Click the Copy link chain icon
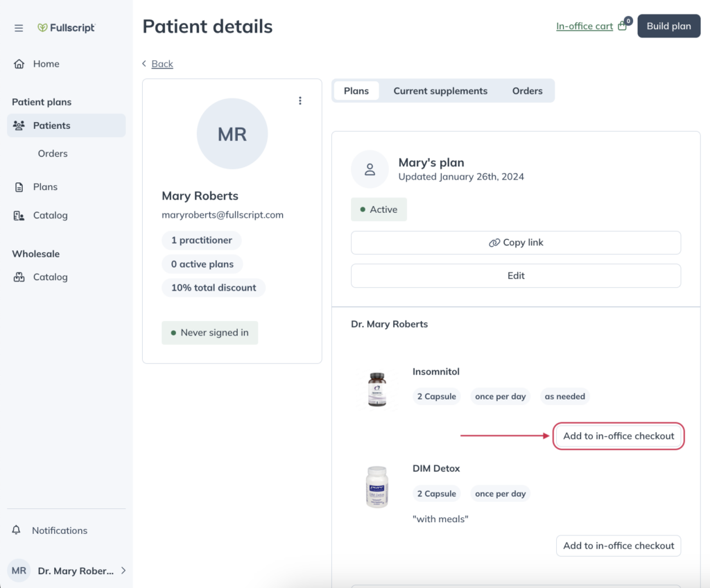This screenshot has width=710, height=588. 494,243
